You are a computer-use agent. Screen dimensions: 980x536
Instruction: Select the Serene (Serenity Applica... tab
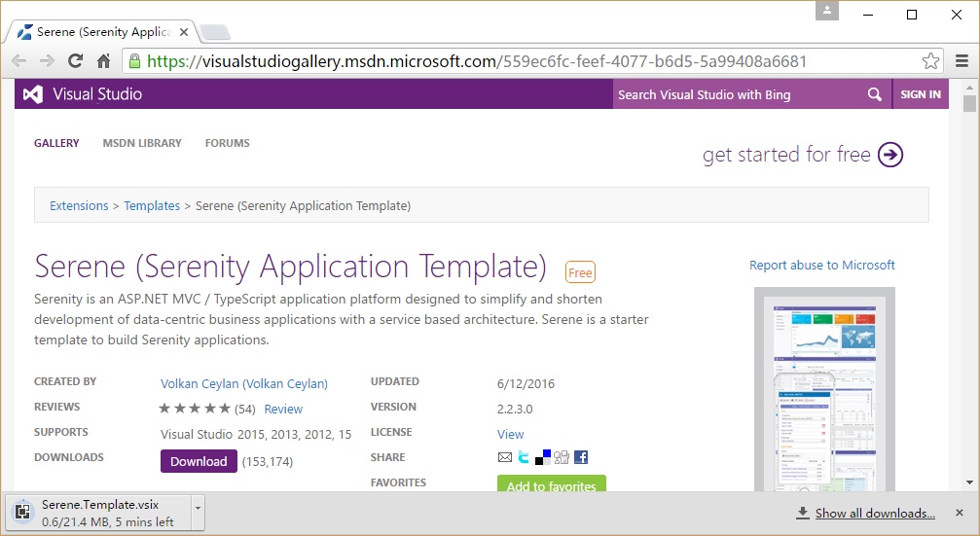click(103, 32)
